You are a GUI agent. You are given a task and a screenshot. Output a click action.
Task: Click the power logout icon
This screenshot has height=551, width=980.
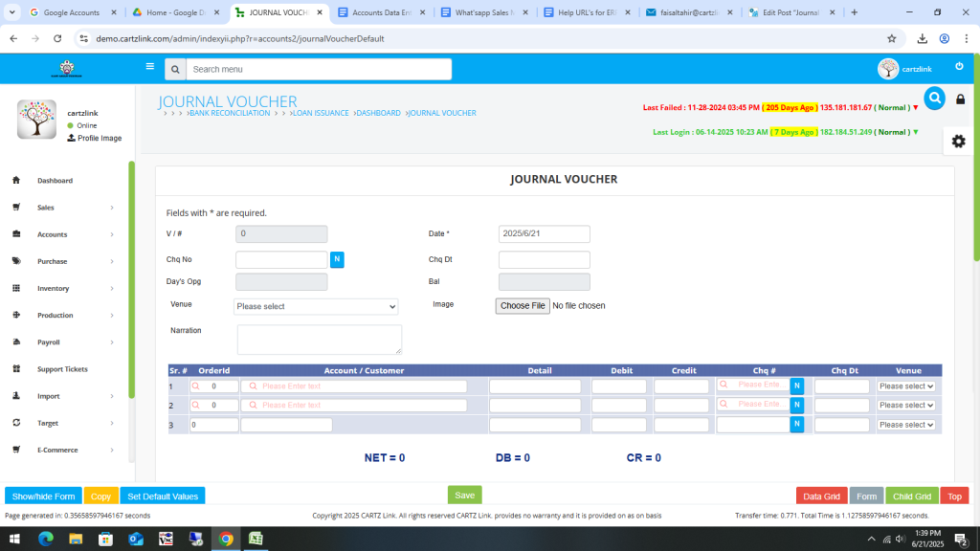point(959,66)
